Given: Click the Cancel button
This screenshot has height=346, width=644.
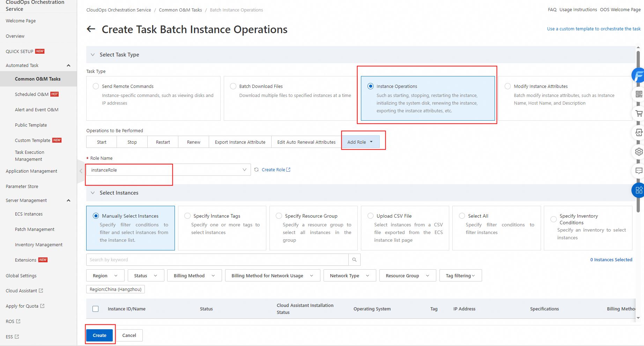Looking at the screenshot, I should click(129, 335).
